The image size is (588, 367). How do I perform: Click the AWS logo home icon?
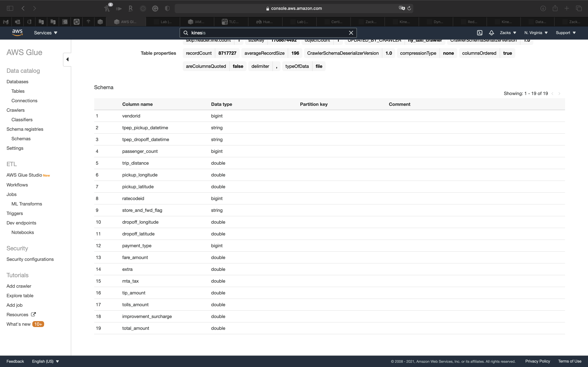pyautogui.click(x=17, y=33)
